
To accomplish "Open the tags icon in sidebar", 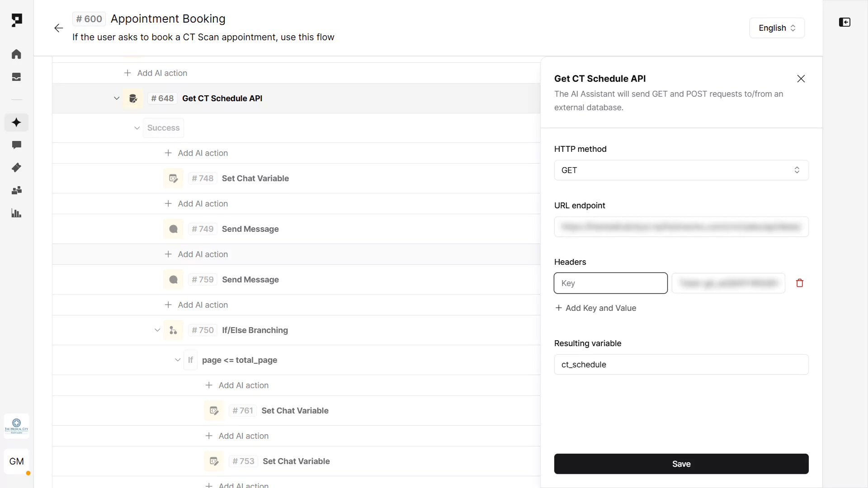I will tap(16, 168).
